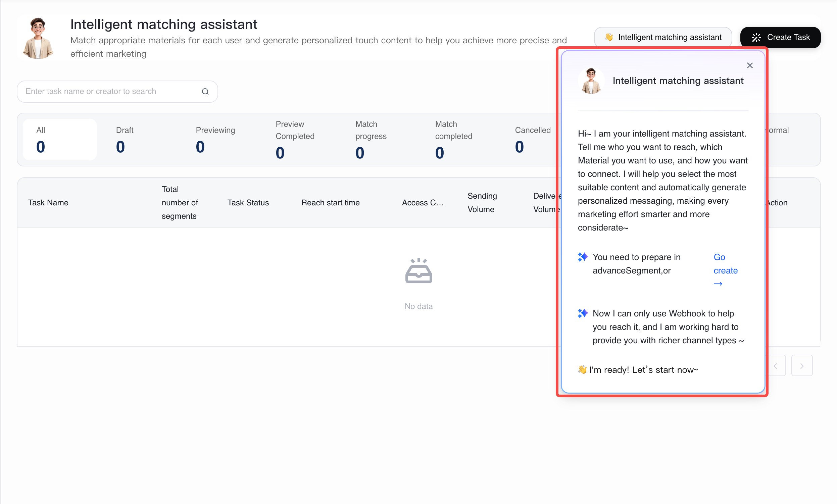Click the empty inbox No data icon

click(x=418, y=270)
